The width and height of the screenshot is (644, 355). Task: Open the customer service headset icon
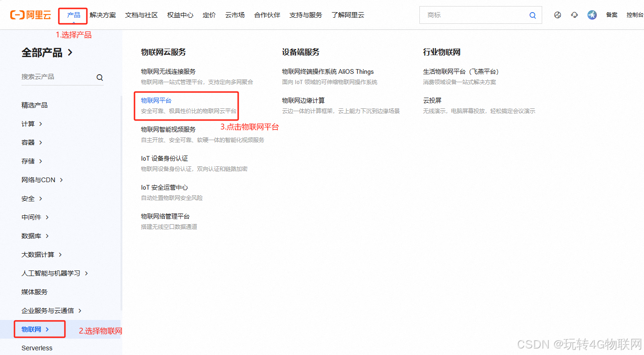click(x=574, y=15)
